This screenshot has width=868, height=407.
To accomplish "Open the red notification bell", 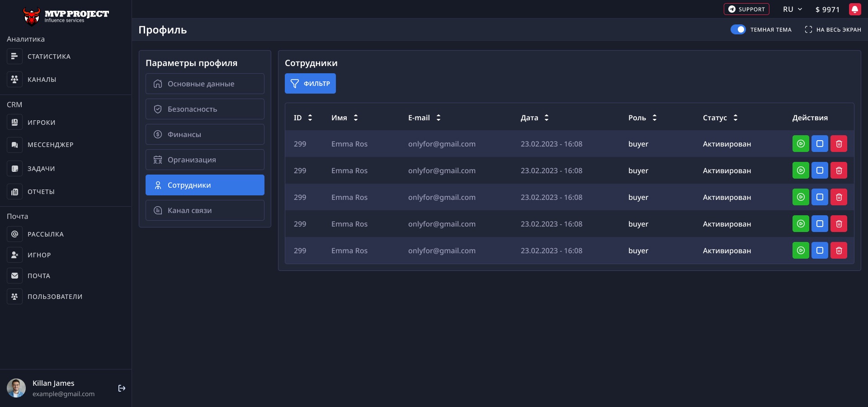I will pyautogui.click(x=855, y=9).
